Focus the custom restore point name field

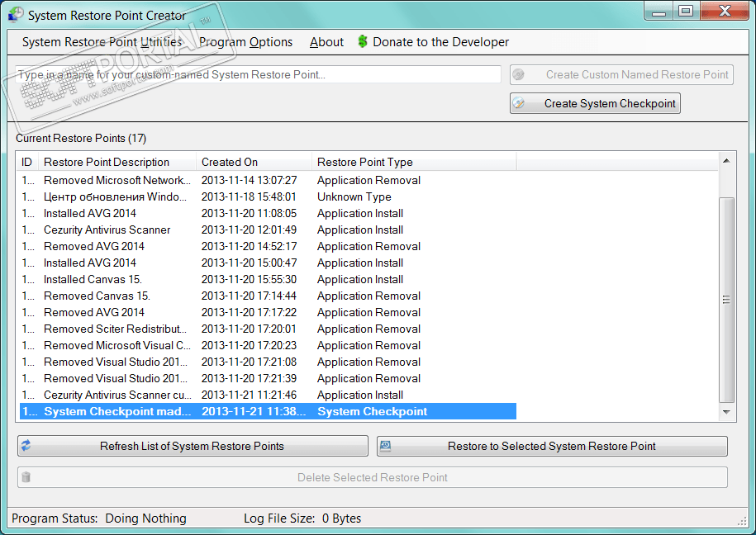pos(258,74)
